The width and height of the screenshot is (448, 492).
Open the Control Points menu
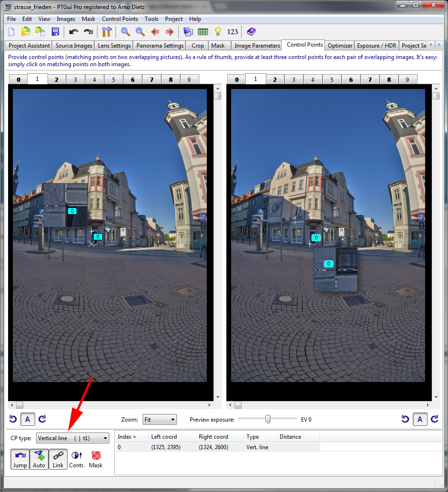coord(120,19)
